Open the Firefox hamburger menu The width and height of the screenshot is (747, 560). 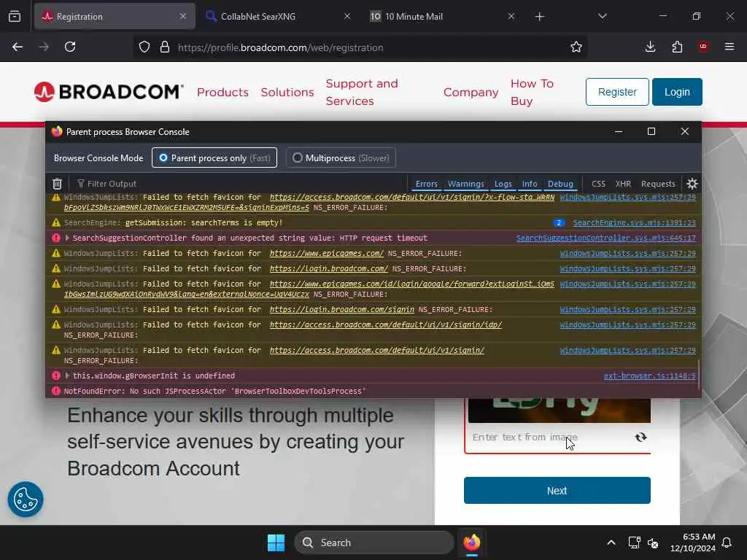point(729,47)
